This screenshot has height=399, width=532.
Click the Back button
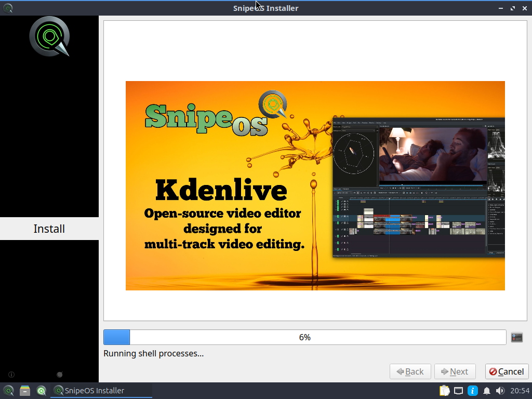pyautogui.click(x=410, y=371)
